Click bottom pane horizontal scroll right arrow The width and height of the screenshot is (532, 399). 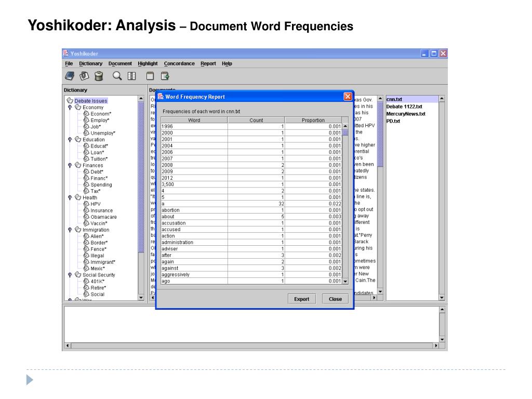[436, 345]
